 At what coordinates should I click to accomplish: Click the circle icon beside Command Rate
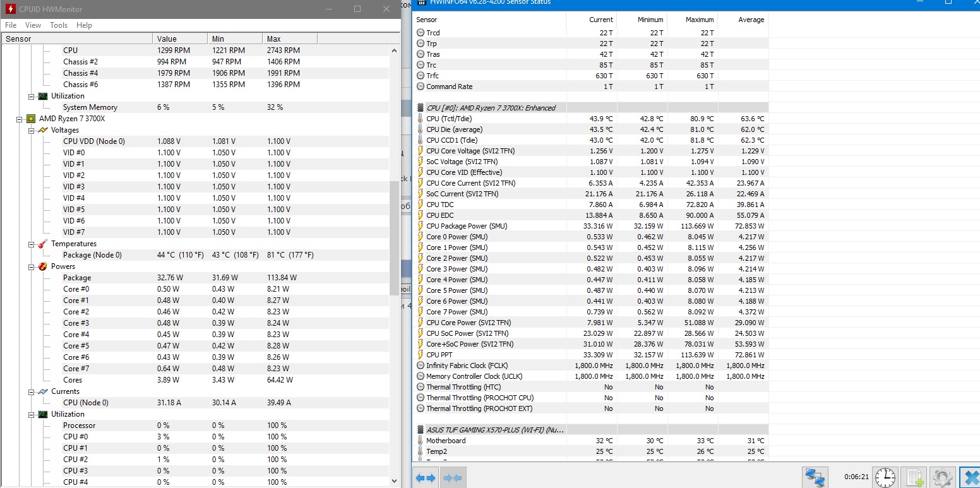pos(421,86)
